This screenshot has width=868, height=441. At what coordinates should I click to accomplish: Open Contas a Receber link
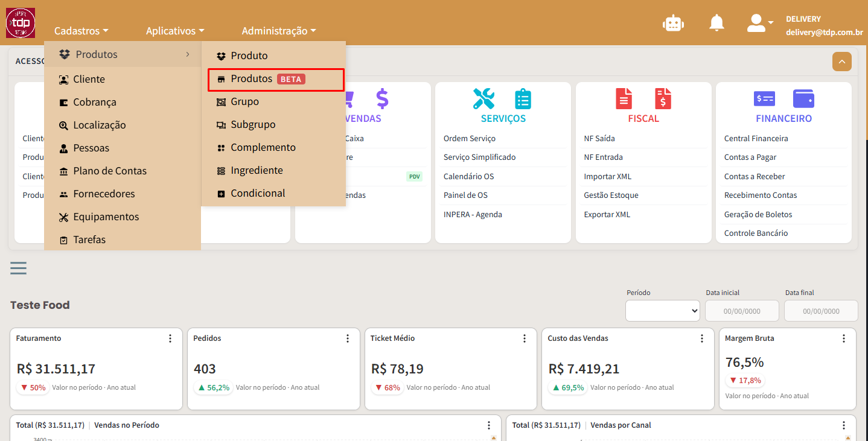click(755, 176)
